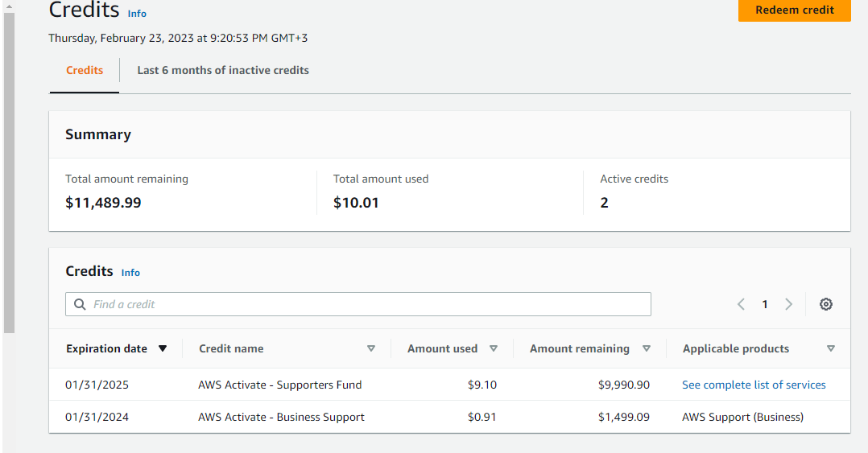The height and width of the screenshot is (453, 868).
Task: Click the Total amount used label
Action: [381, 179]
